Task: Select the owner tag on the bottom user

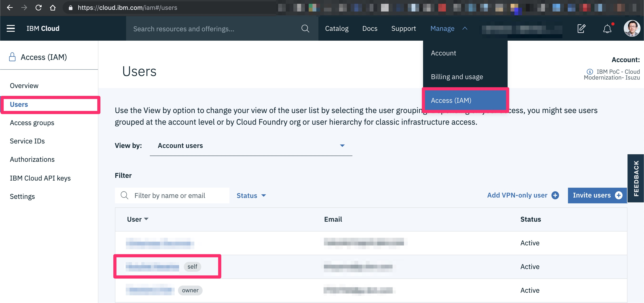Action: (190, 290)
